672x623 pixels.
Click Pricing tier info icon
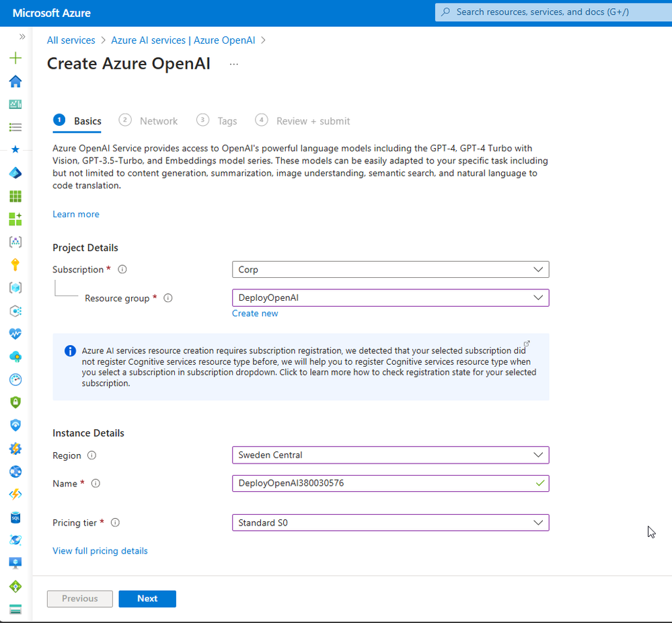pos(115,523)
